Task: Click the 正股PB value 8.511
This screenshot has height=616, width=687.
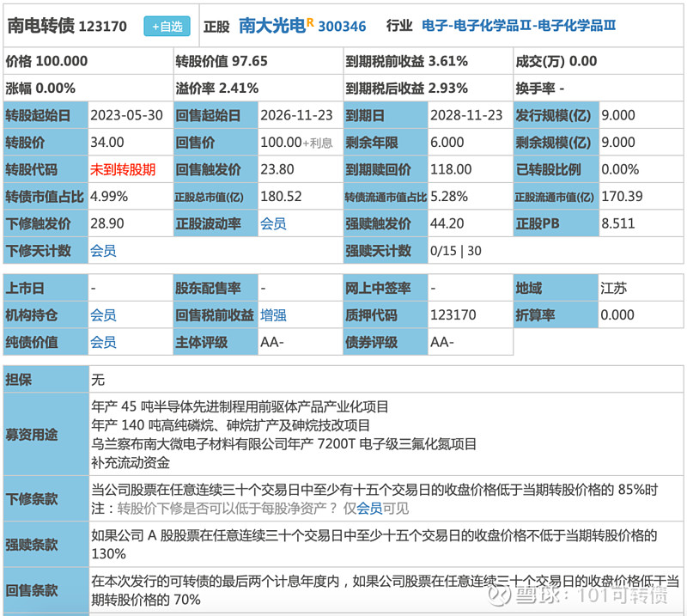Action: [x=617, y=223]
